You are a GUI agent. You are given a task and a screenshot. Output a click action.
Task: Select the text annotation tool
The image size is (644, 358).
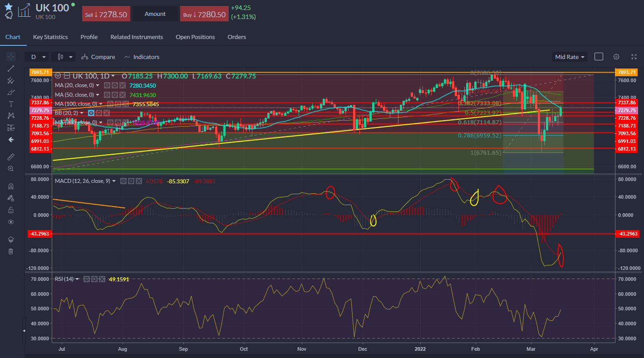pyautogui.click(x=11, y=103)
